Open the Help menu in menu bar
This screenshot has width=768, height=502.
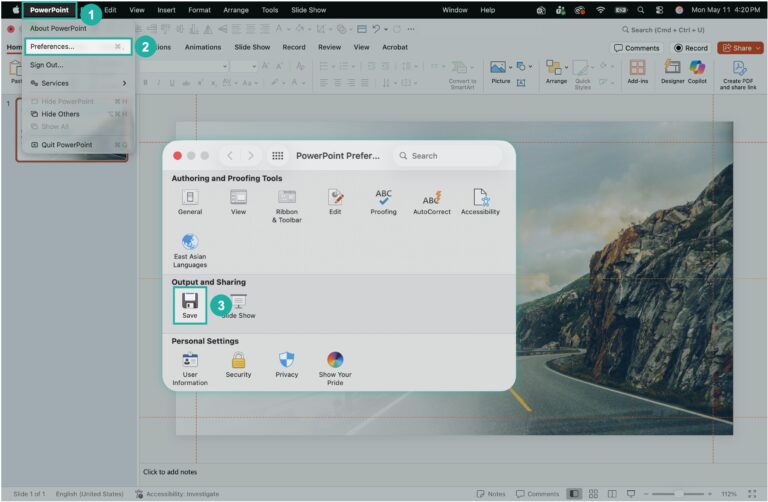[487, 10]
